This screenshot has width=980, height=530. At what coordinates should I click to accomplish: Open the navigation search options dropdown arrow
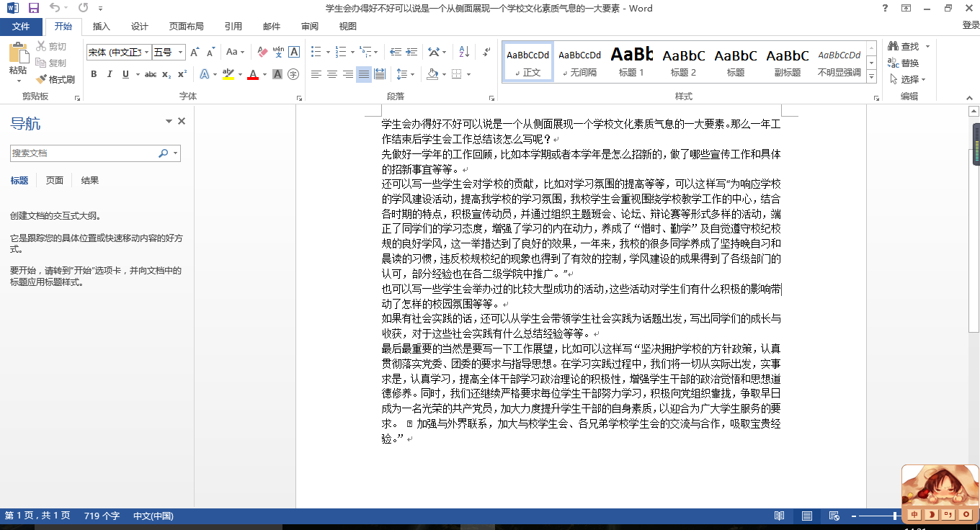click(176, 153)
